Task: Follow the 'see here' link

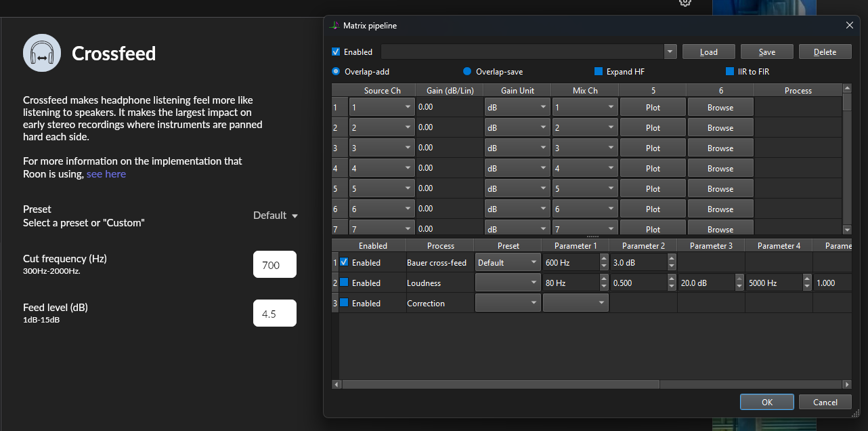Action: (106, 174)
